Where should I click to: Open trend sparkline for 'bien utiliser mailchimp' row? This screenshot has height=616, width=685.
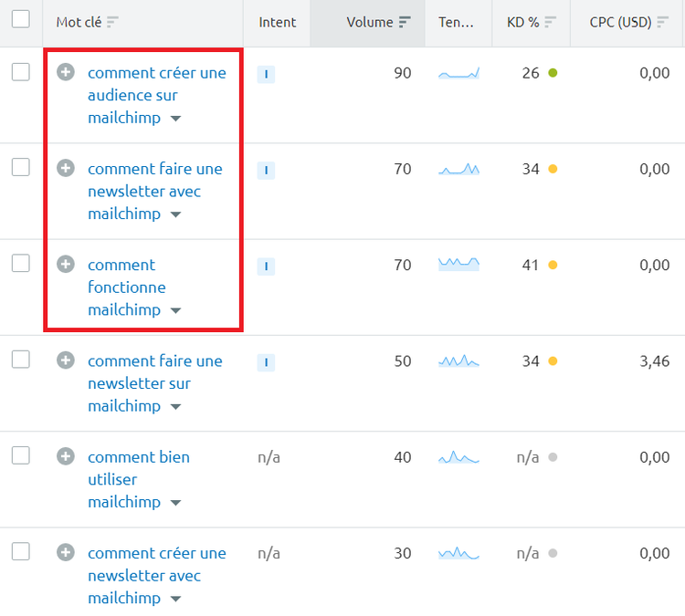click(x=458, y=457)
